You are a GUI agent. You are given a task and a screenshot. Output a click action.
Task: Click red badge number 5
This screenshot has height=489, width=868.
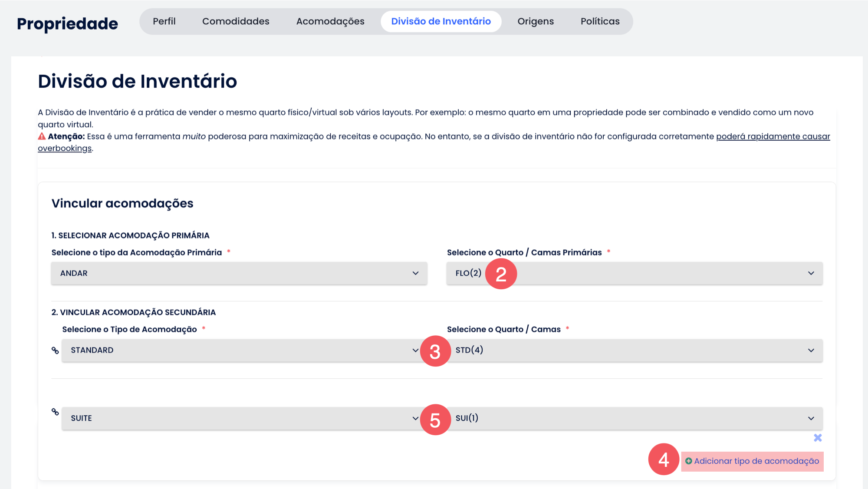[435, 420]
